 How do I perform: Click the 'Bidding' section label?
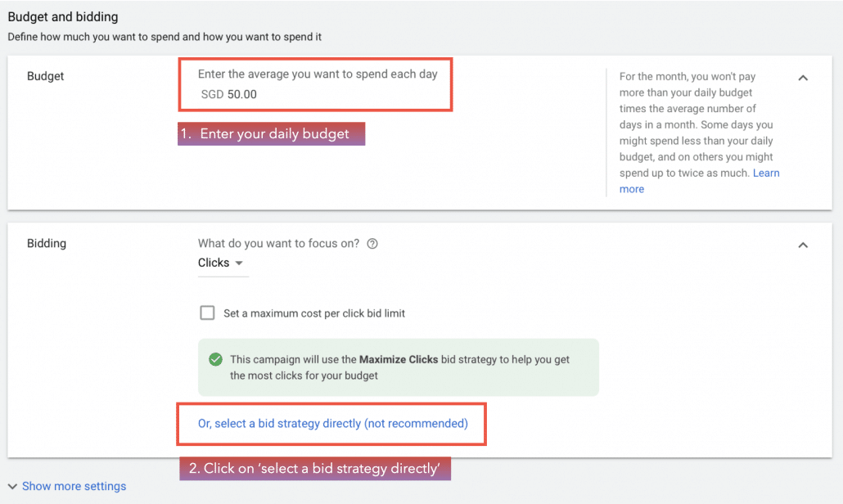click(x=47, y=243)
